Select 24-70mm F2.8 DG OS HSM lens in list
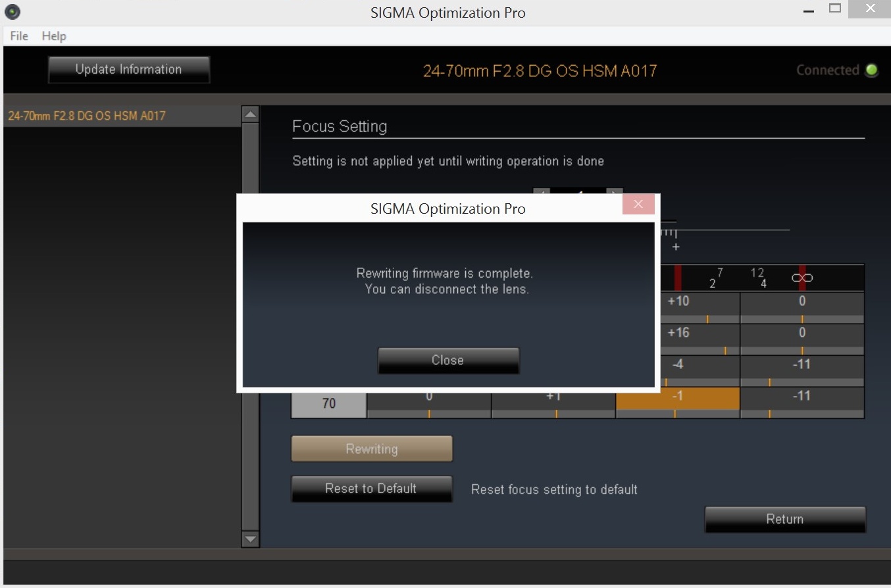The image size is (891, 588). pyautogui.click(x=87, y=116)
